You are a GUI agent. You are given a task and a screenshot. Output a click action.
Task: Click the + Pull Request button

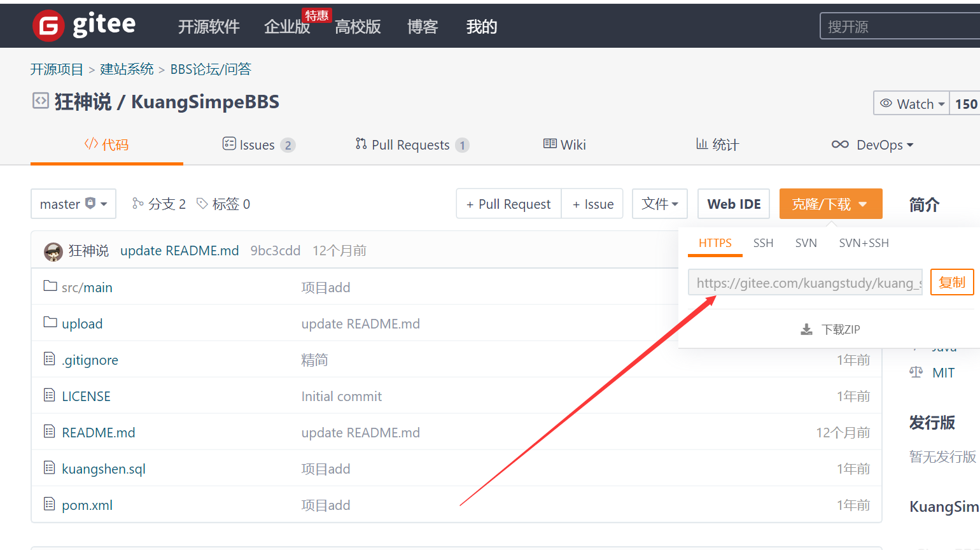coord(508,204)
